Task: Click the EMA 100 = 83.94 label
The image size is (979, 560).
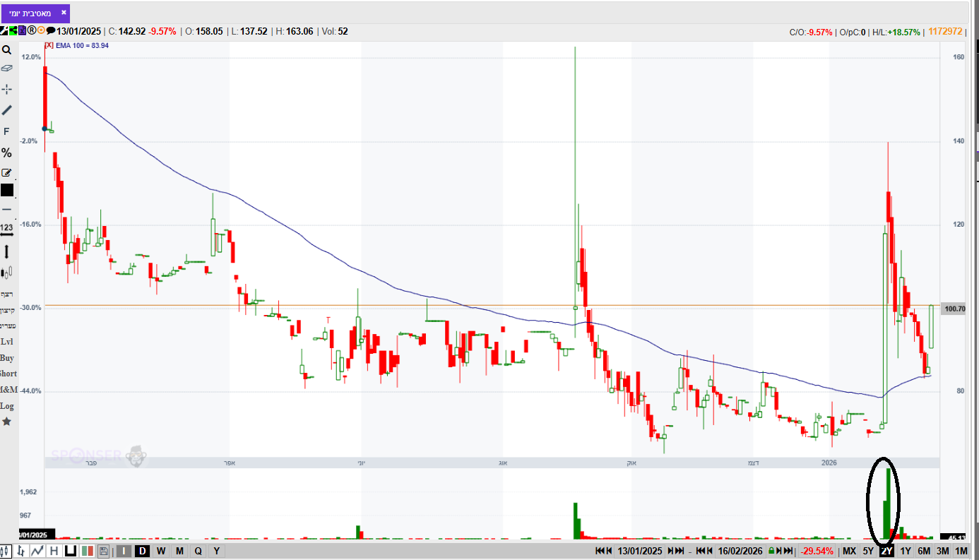Action: 82,45
